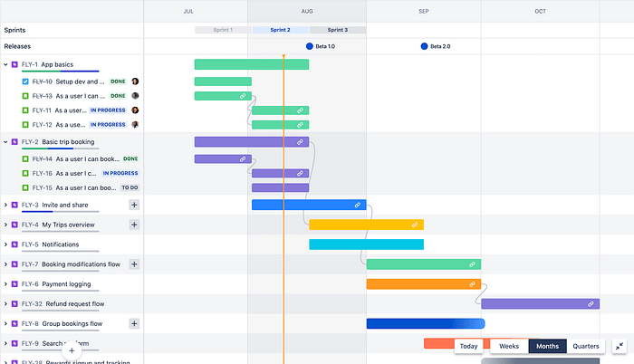Image resolution: width=634 pixels, height=364 pixels.
Task: Click the FLY-9 epic type icon
Action: coord(14,344)
